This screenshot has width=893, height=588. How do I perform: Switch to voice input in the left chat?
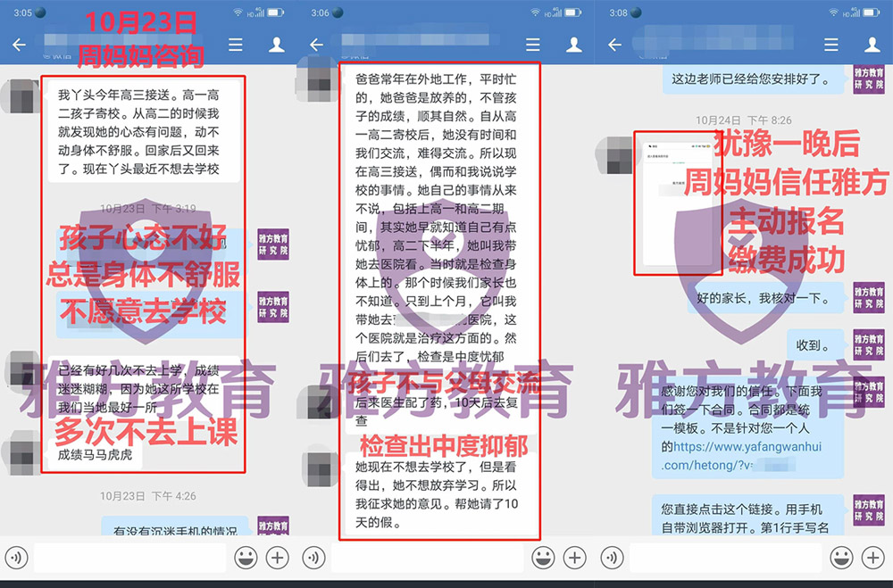tap(17, 558)
